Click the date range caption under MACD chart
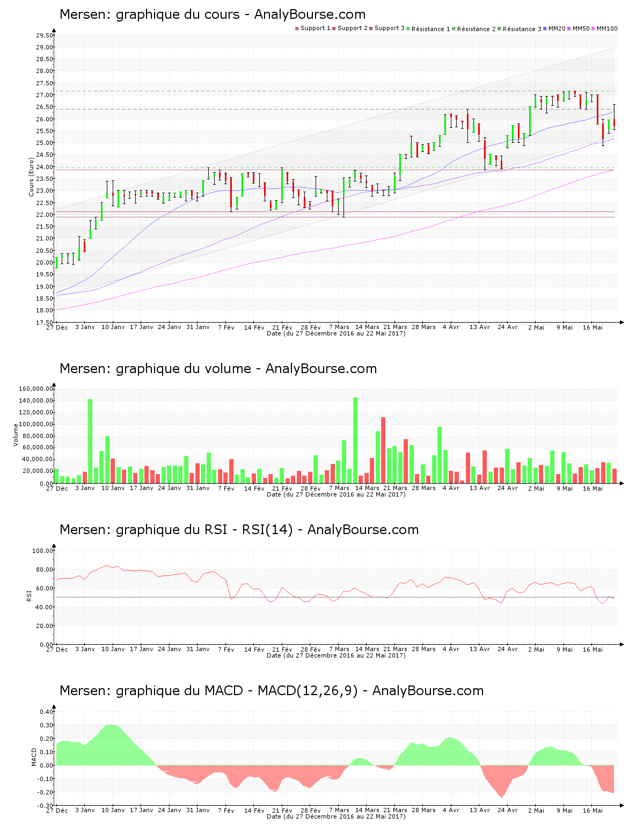This screenshot has width=644, height=832. pyautogui.click(x=336, y=816)
